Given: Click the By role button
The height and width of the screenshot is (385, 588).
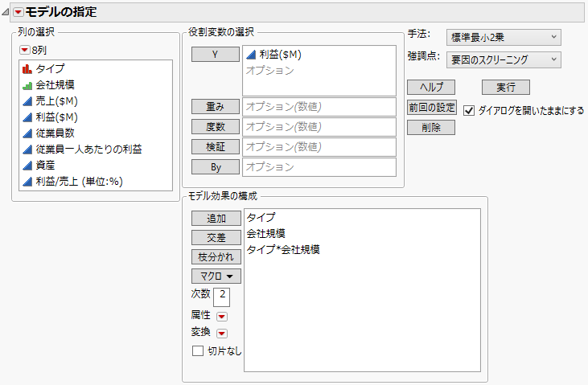Looking at the screenshot, I should point(216,167).
